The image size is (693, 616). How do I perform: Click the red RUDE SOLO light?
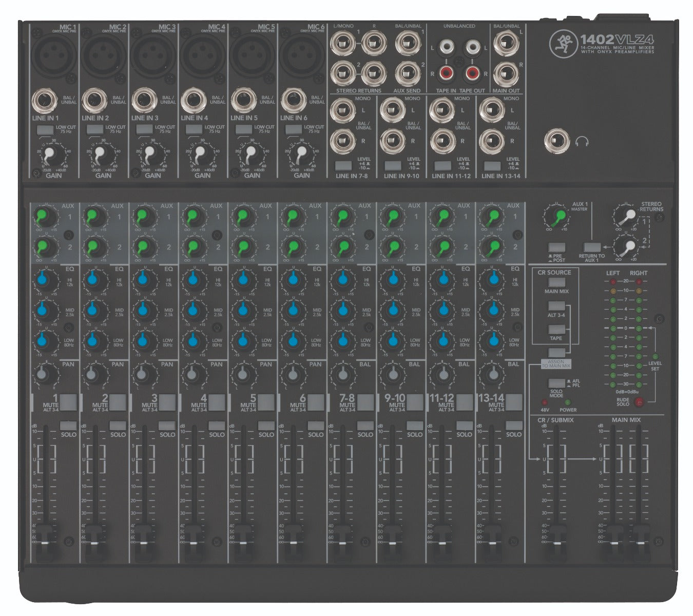(x=639, y=402)
